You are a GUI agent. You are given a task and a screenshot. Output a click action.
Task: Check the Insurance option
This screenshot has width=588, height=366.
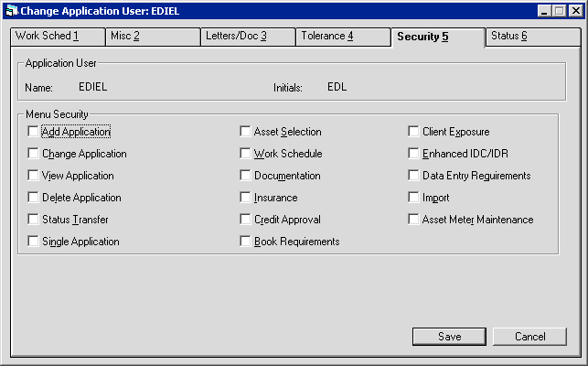click(245, 198)
